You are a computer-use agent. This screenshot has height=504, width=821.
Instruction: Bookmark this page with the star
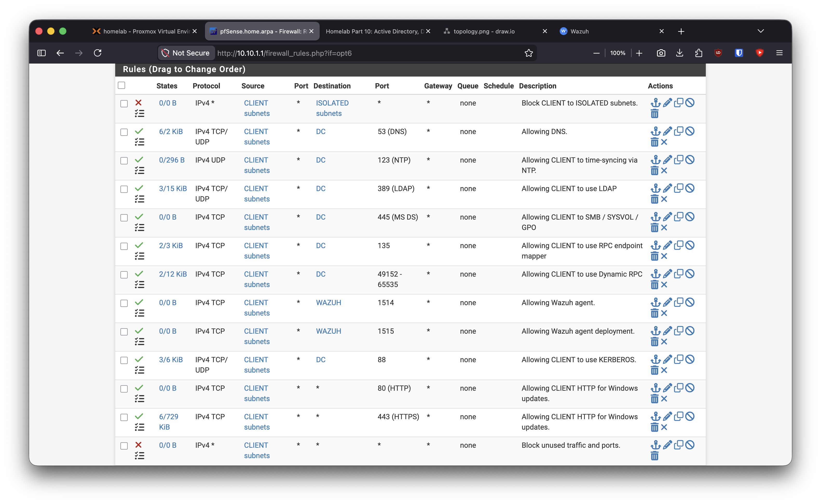[x=528, y=53]
